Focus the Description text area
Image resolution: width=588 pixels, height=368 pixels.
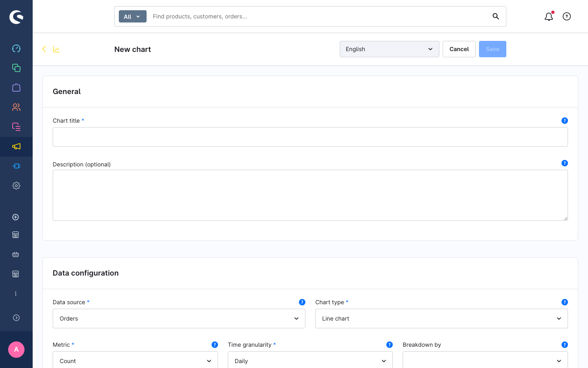coord(310,195)
